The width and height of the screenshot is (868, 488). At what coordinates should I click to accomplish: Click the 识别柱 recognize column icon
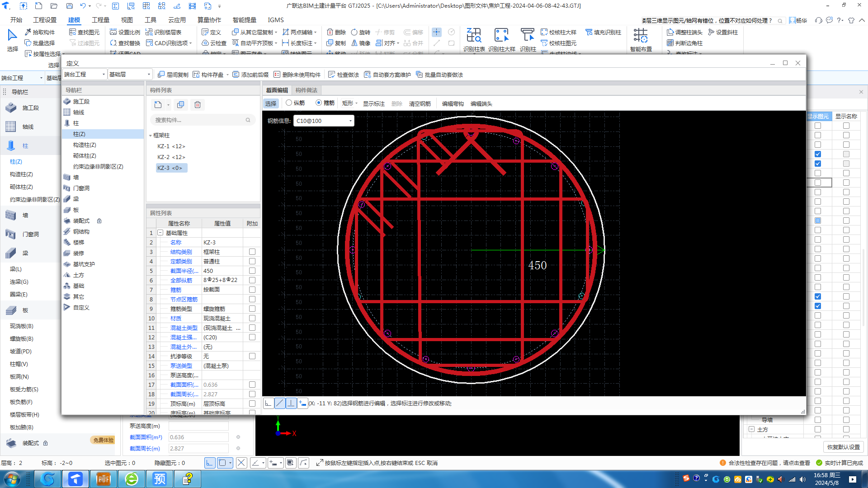point(528,40)
